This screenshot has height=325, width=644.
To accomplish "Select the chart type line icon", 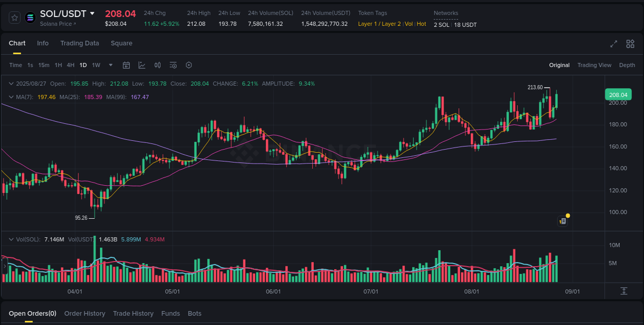I will click(x=142, y=65).
